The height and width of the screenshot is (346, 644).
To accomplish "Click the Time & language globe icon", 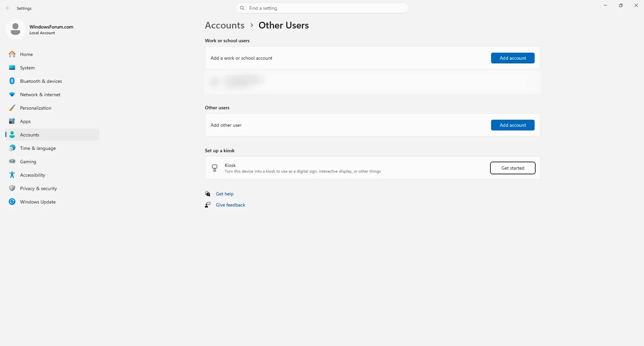I will pos(12,148).
